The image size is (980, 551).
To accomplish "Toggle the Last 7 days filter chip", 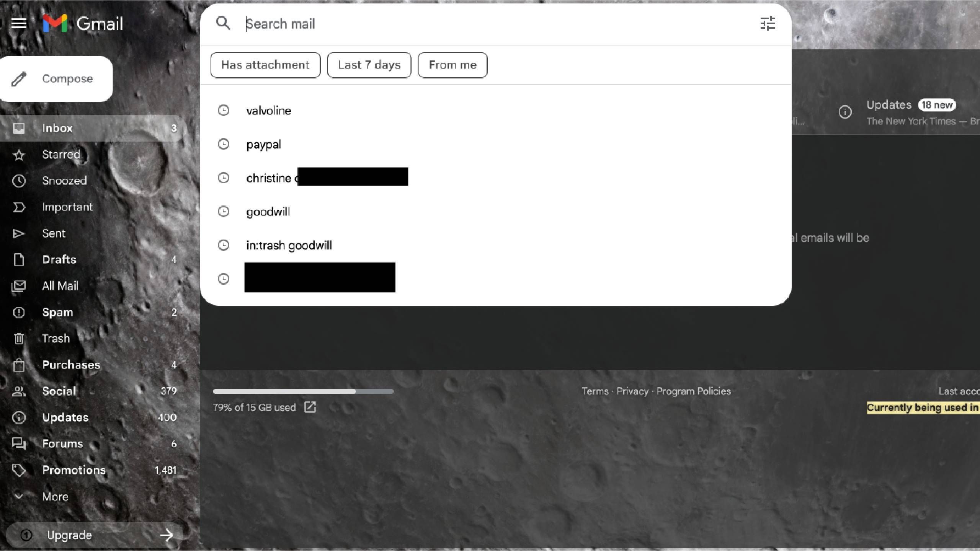I will (x=369, y=65).
